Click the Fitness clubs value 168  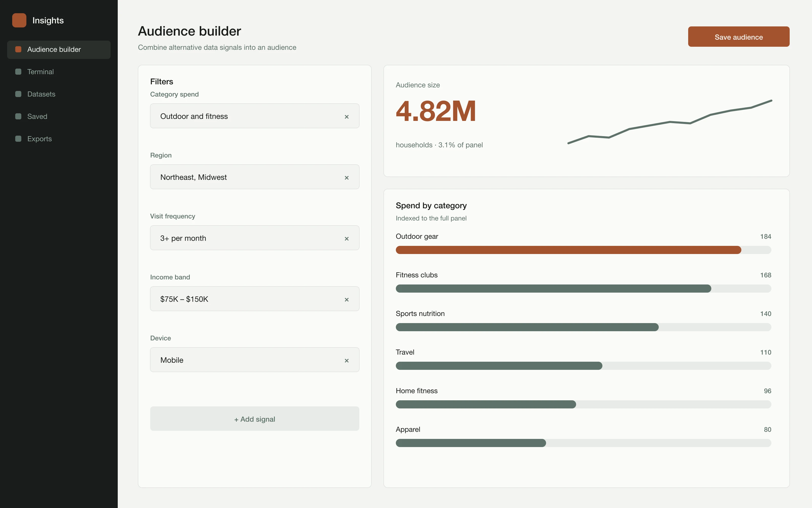pos(765,275)
